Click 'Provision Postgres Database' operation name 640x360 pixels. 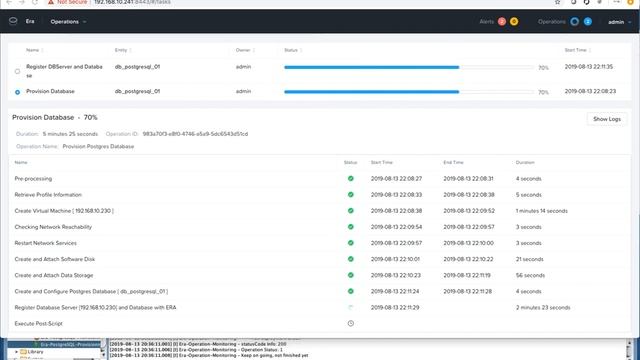tap(98, 147)
